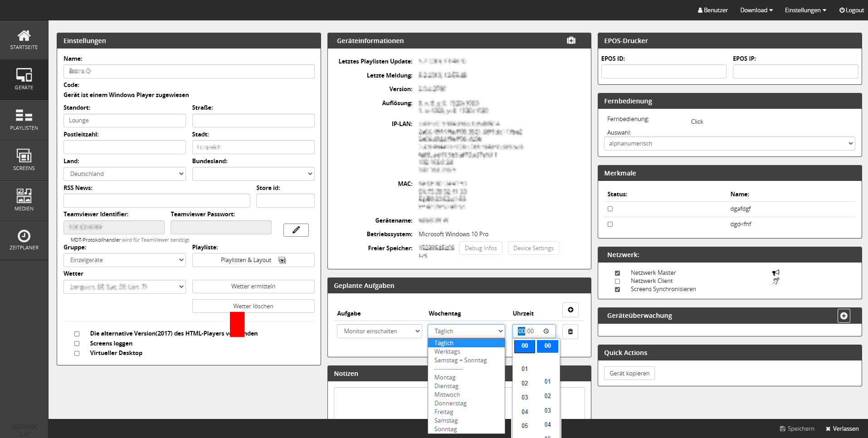Click the medical kit icon in Geräteinformationen

point(571,41)
